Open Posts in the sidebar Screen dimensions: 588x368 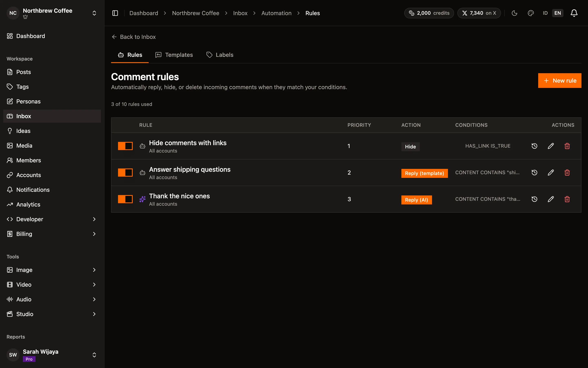[52, 72]
